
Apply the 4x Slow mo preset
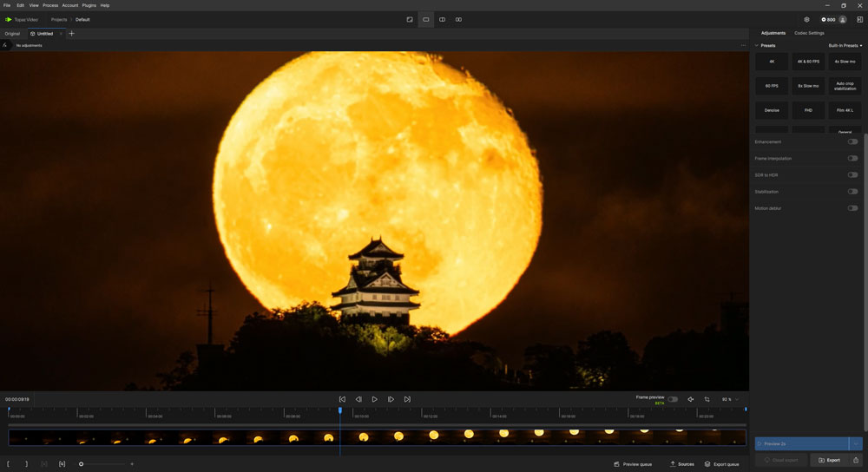(x=845, y=62)
